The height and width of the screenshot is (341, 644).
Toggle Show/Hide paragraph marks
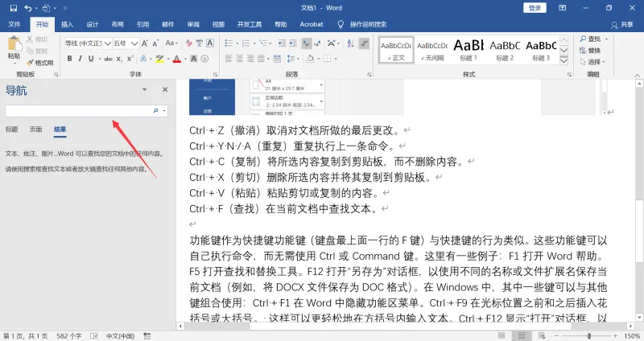364,43
